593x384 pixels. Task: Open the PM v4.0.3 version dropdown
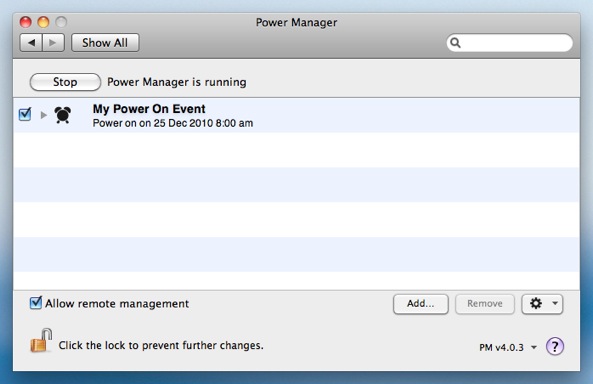(508, 347)
